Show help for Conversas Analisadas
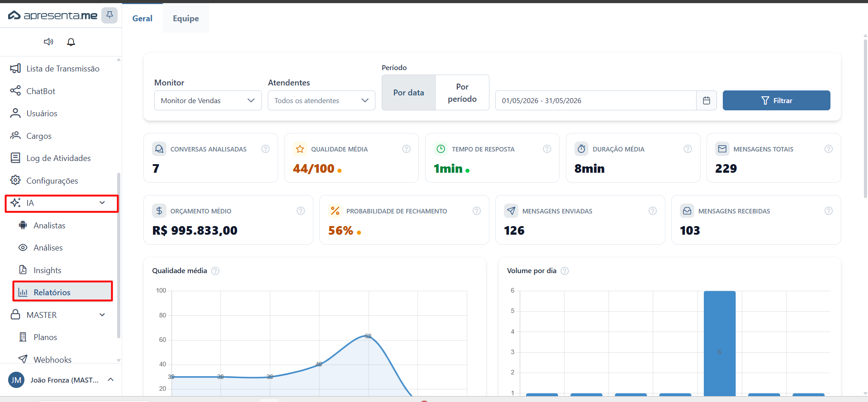Viewport: 868px width, 402px height. 266,149
